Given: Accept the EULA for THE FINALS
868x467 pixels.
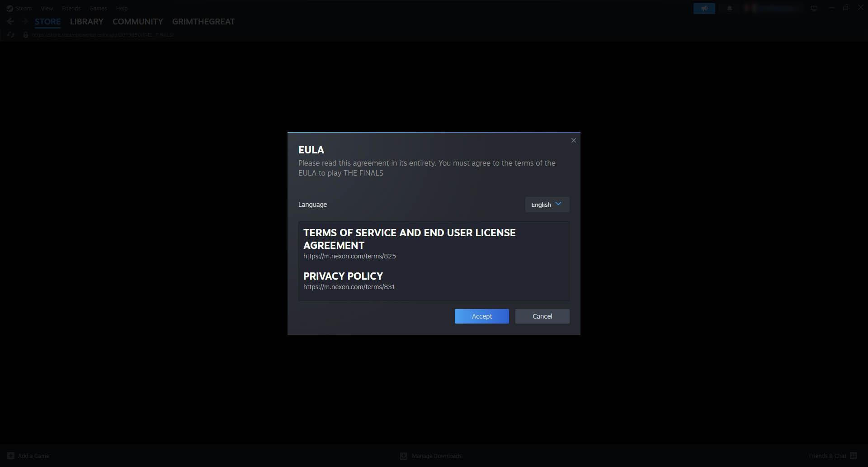Looking at the screenshot, I should point(481,316).
